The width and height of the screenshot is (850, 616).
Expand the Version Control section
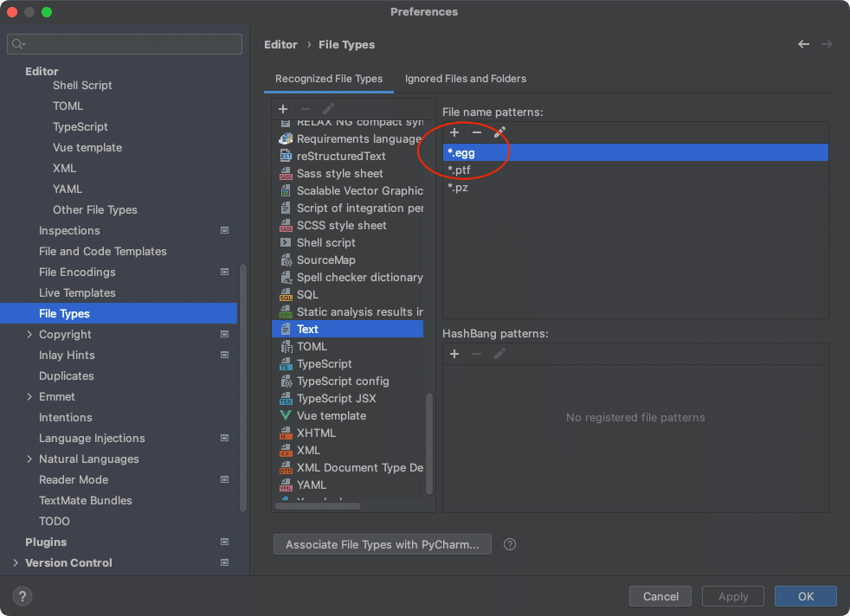[x=16, y=562]
